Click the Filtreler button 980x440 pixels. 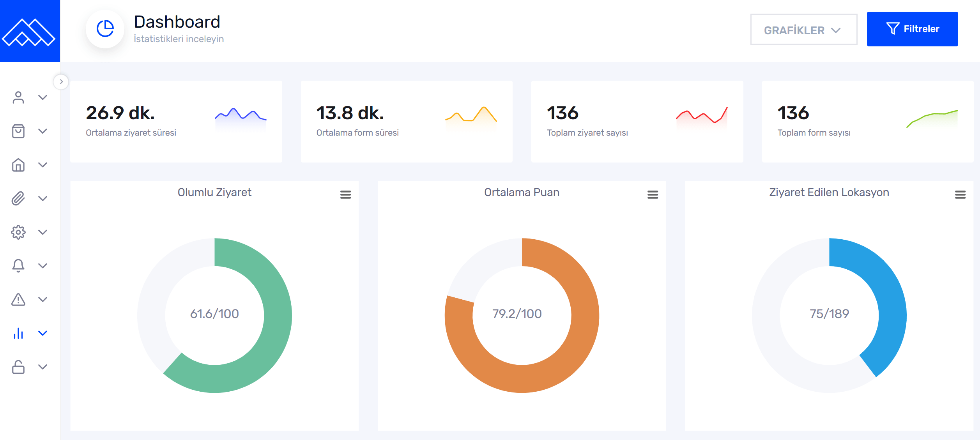(x=912, y=29)
